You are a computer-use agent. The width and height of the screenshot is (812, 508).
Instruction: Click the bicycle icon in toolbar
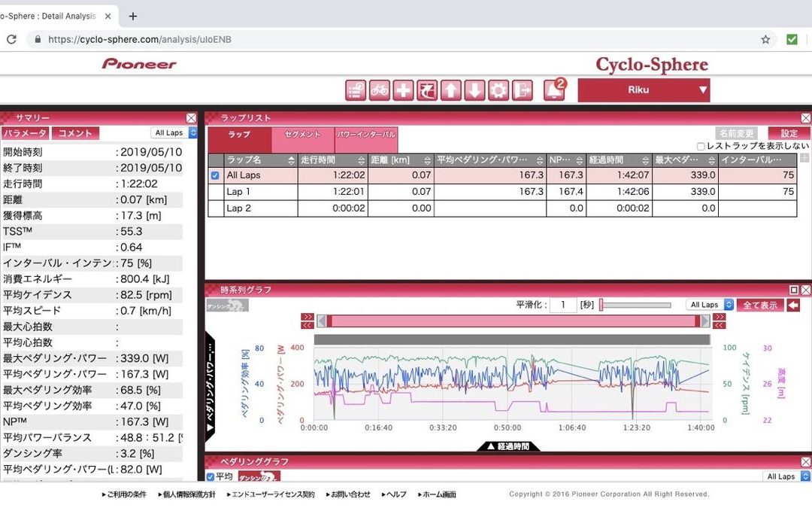pos(380,90)
